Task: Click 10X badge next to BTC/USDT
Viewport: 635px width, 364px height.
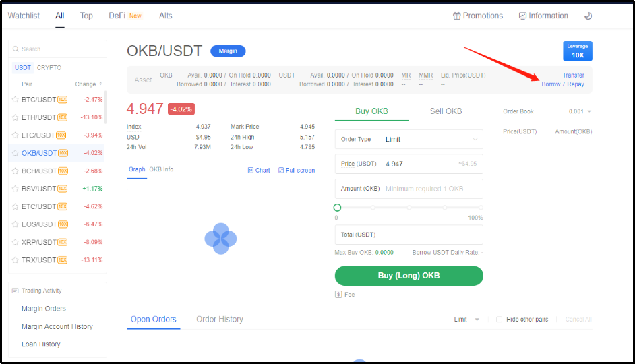Action: [63, 100]
